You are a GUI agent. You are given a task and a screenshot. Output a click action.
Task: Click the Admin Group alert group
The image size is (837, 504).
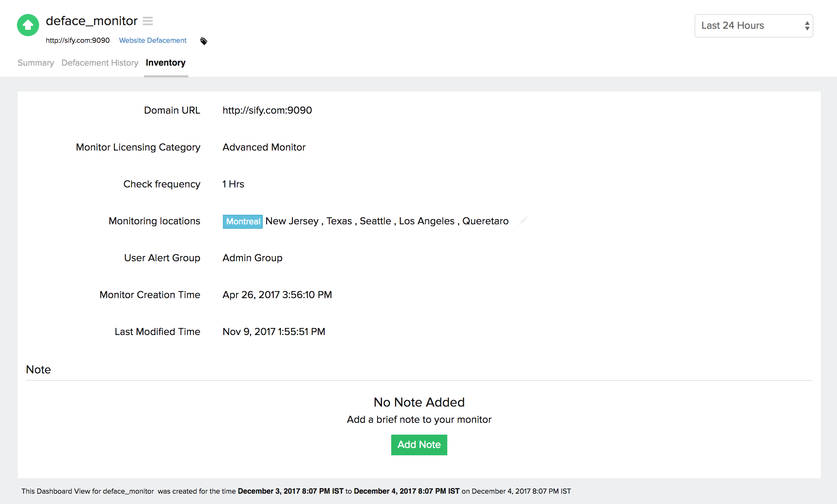pyautogui.click(x=252, y=258)
